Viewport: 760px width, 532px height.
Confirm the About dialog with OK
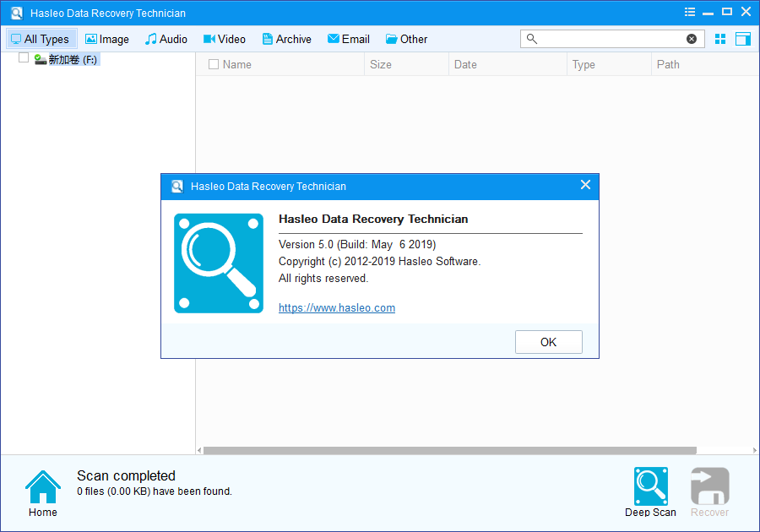(549, 342)
